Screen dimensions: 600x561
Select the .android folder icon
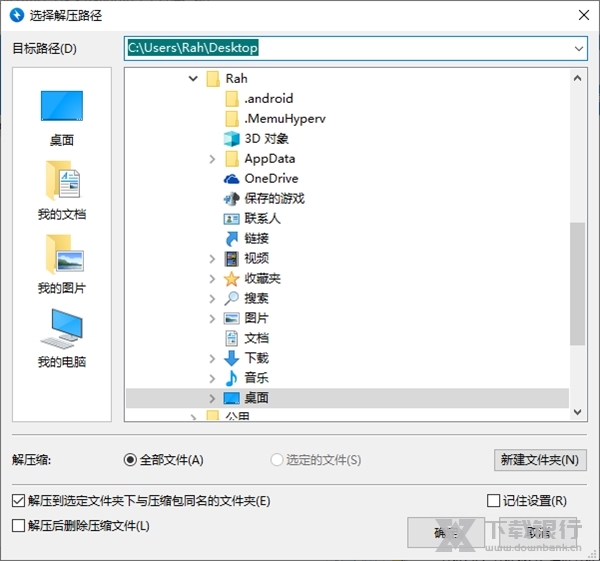(232, 99)
